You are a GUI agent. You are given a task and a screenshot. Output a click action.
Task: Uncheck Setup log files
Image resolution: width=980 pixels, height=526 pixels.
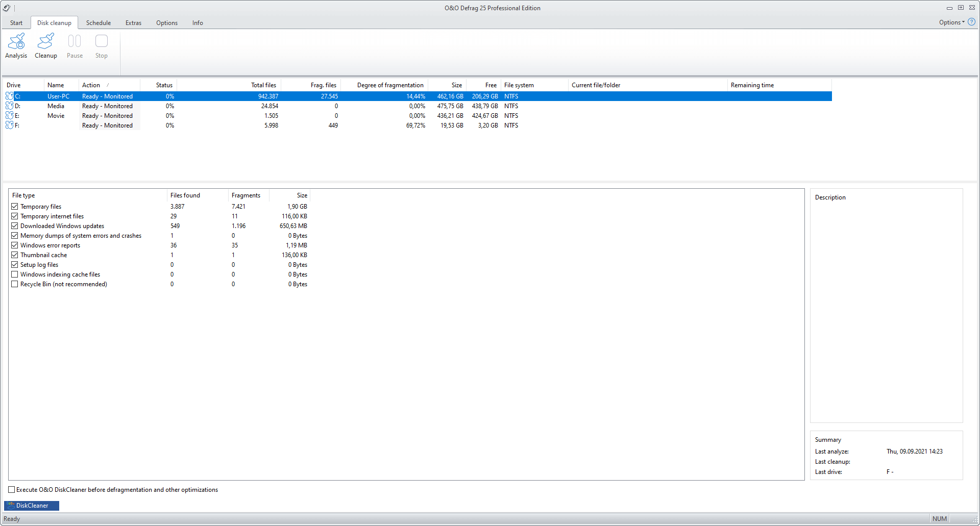tap(15, 264)
